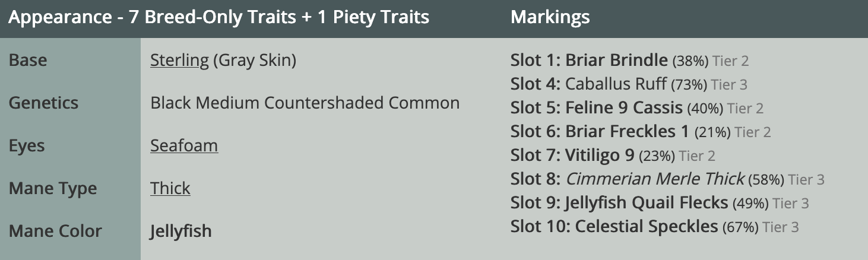Select the Jellyfish mane color value
Viewport: 868px width, 260px height.
pyautogui.click(x=180, y=231)
